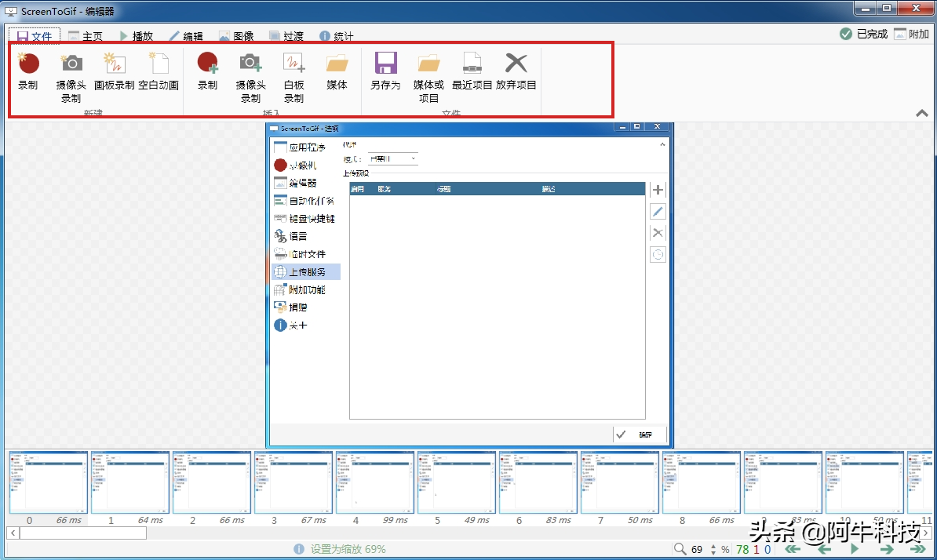Open the 编辑 ribbon tab
The image size is (937, 560).
(186, 36)
